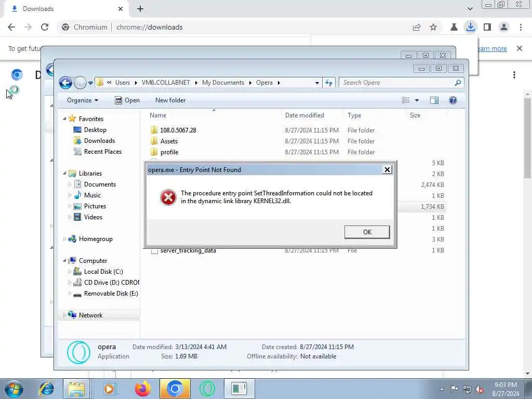Image resolution: width=532 pixels, height=399 pixels.
Task: Click Open in the Explorer toolbar
Action: [127, 100]
